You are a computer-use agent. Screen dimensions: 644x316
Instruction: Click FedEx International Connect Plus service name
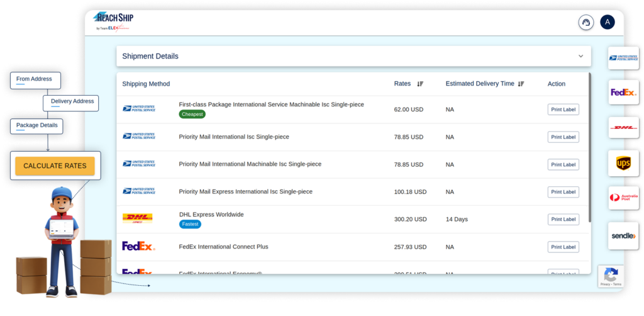pos(223,247)
